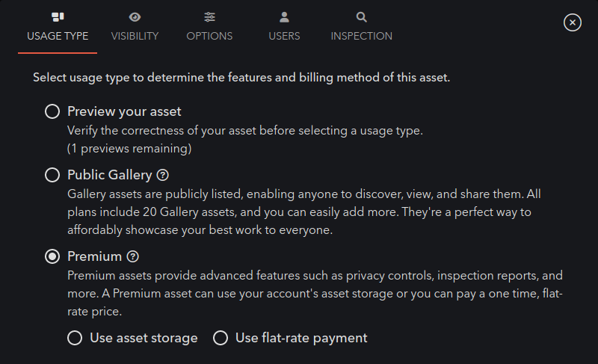
Task: Open the USERS tab label
Action: pyautogui.click(x=284, y=36)
